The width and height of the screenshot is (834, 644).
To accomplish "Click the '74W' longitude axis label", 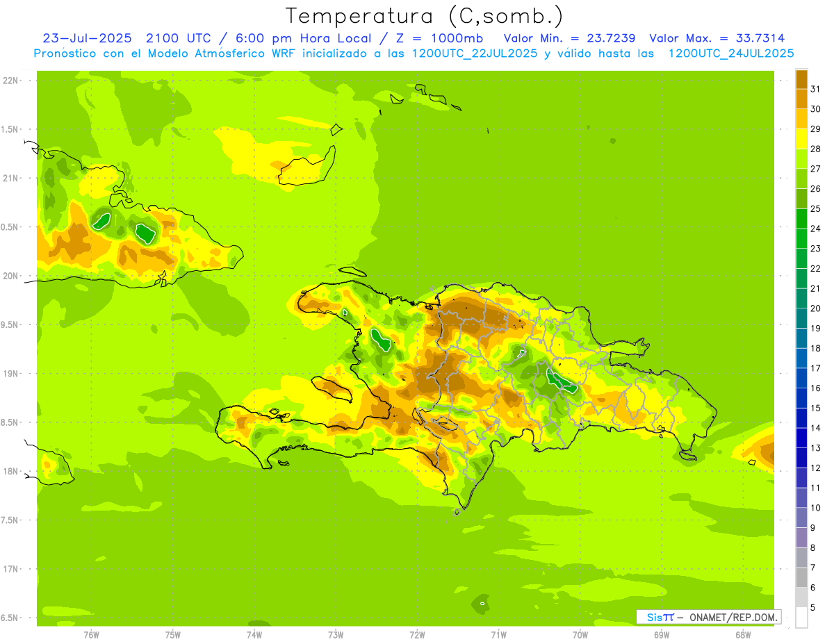I will [x=254, y=635].
